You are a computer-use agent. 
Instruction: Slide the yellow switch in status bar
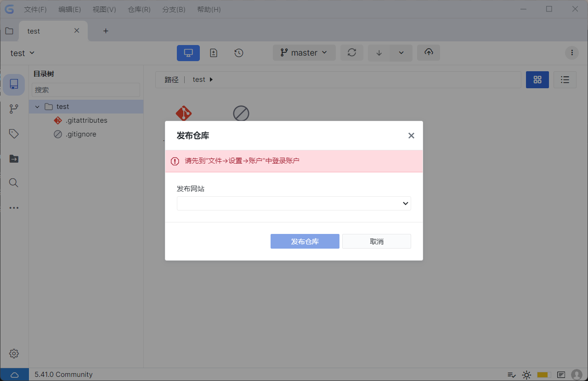click(x=543, y=375)
